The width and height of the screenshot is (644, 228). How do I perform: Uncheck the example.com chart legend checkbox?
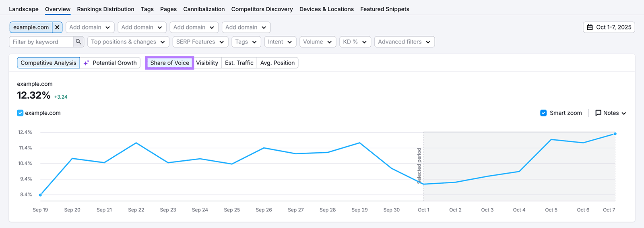click(x=20, y=113)
